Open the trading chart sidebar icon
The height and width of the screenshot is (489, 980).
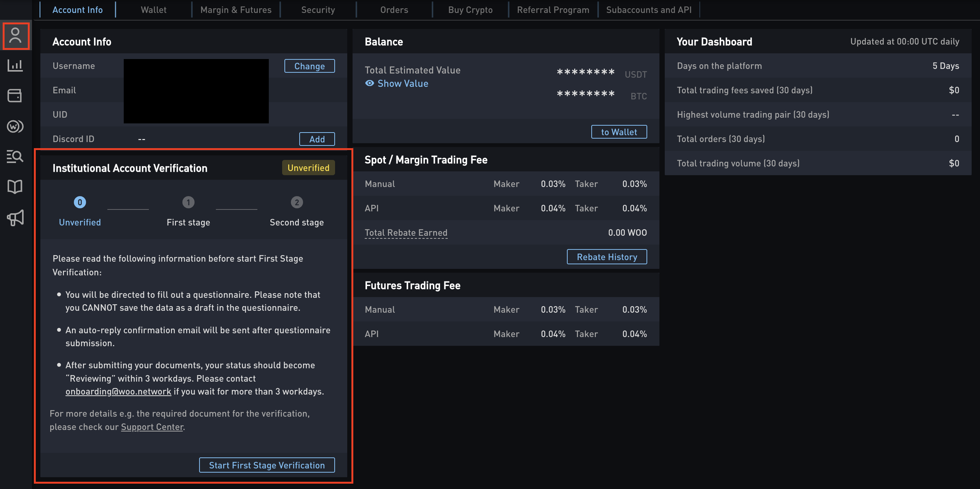(15, 66)
